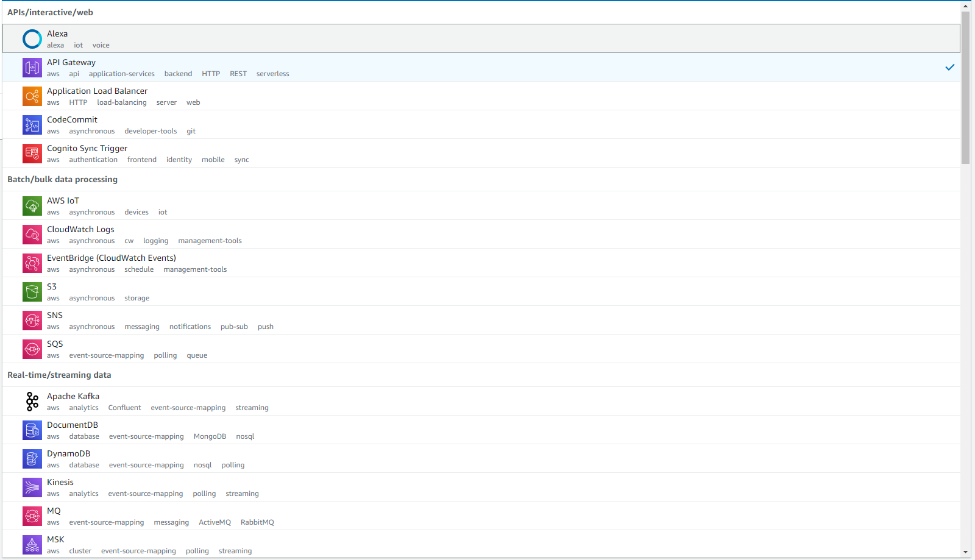Choose S3 from the list
The image size is (975, 560).
[x=481, y=292]
